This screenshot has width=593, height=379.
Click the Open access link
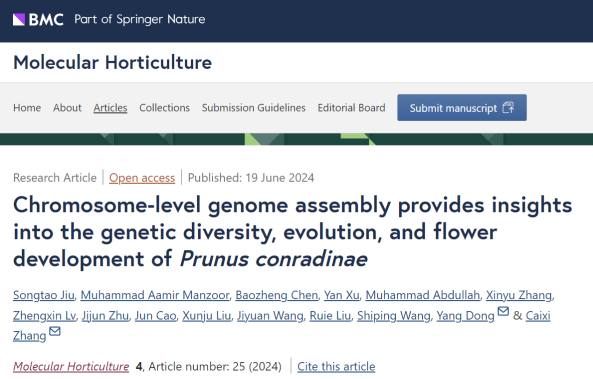142,178
